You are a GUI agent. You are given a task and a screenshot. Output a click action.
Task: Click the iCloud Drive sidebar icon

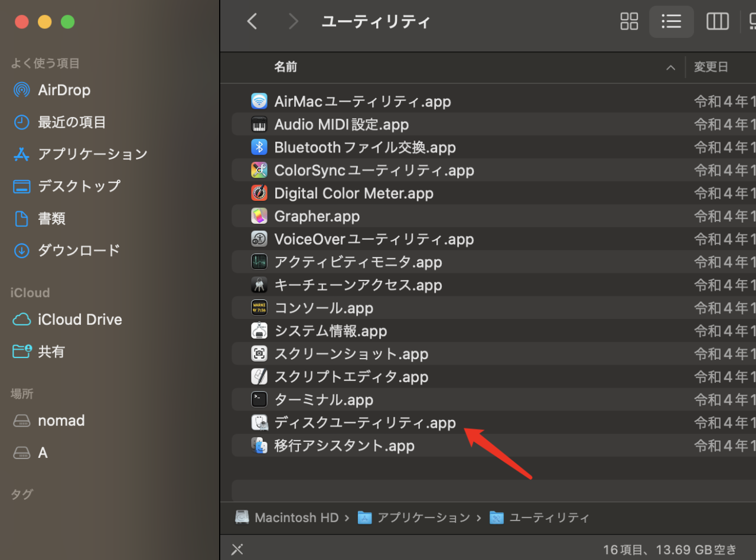pyautogui.click(x=21, y=319)
